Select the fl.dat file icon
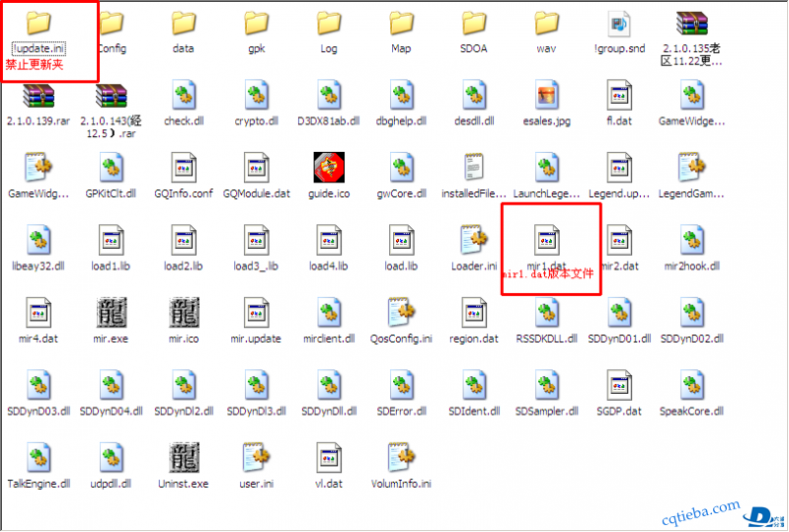789x532 pixels. tap(619, 95)
